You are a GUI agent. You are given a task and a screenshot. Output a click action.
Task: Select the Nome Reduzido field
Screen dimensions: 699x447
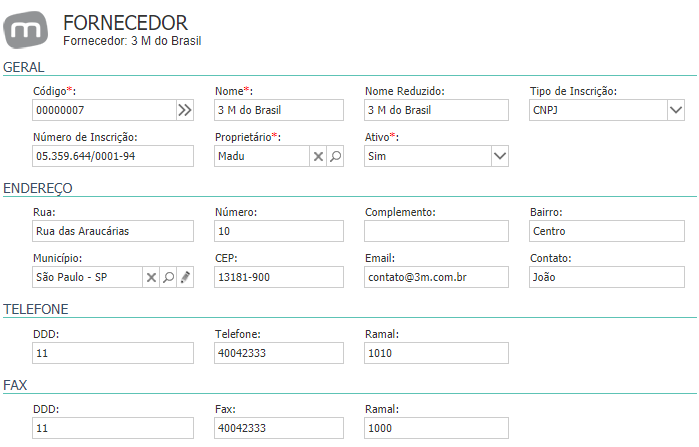click(436, 110)
